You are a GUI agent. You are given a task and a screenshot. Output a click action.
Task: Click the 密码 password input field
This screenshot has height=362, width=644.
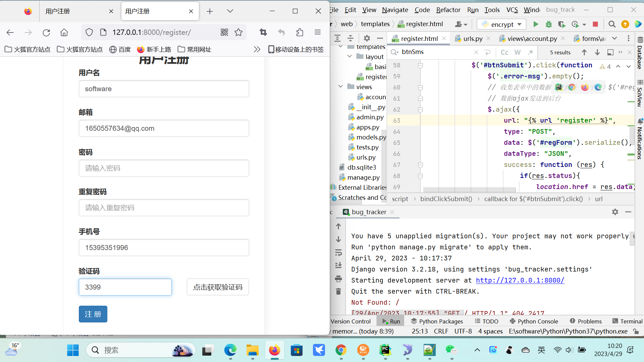pos(164,168)
